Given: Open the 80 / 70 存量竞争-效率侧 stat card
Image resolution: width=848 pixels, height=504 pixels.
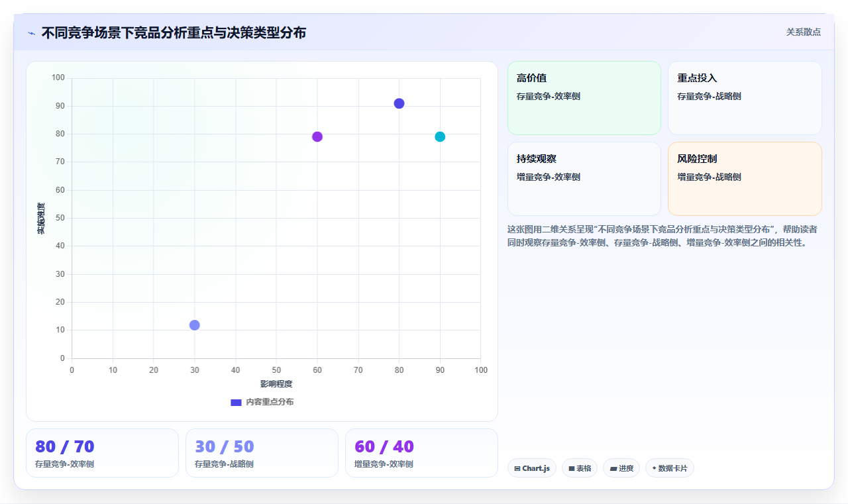Looking at the screenshot, I should point(102,453).
